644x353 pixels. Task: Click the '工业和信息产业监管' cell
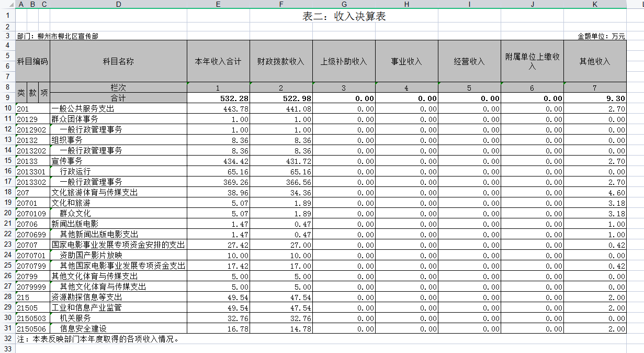click(x=118, y=307)
